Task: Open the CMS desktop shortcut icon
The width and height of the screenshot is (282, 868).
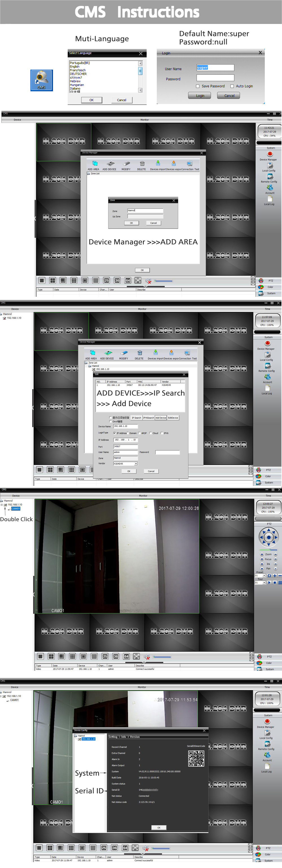Action: click(41, 80)
